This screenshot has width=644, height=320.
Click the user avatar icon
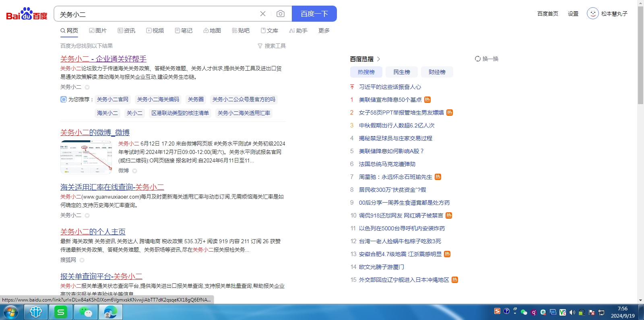[592, 13]
